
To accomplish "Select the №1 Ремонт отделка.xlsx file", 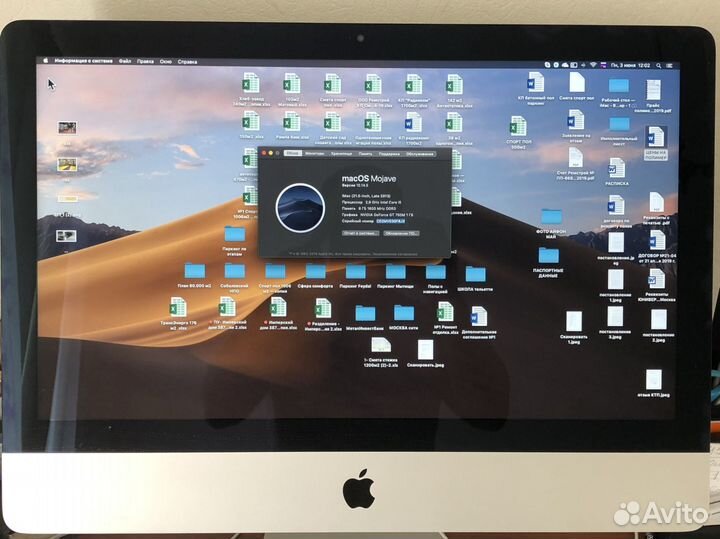I will [445, 318].
